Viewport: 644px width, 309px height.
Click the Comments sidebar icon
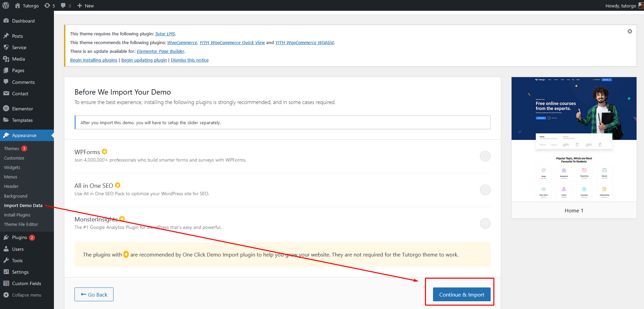6,82
